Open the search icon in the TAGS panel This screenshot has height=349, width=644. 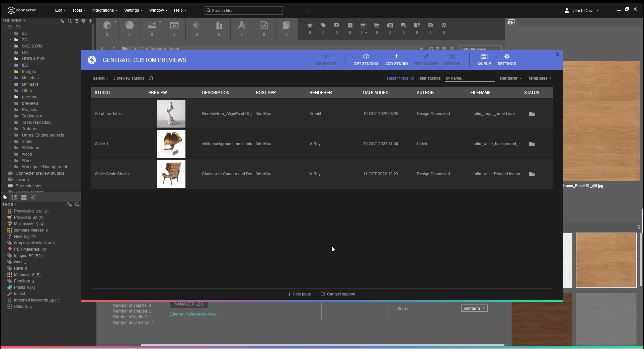(x=77, y=204)
